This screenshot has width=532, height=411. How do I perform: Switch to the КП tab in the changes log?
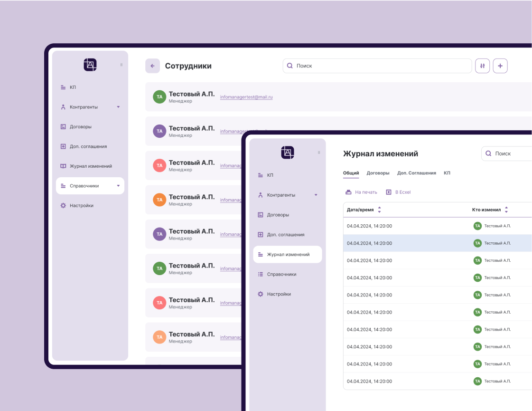pos(447,173)
